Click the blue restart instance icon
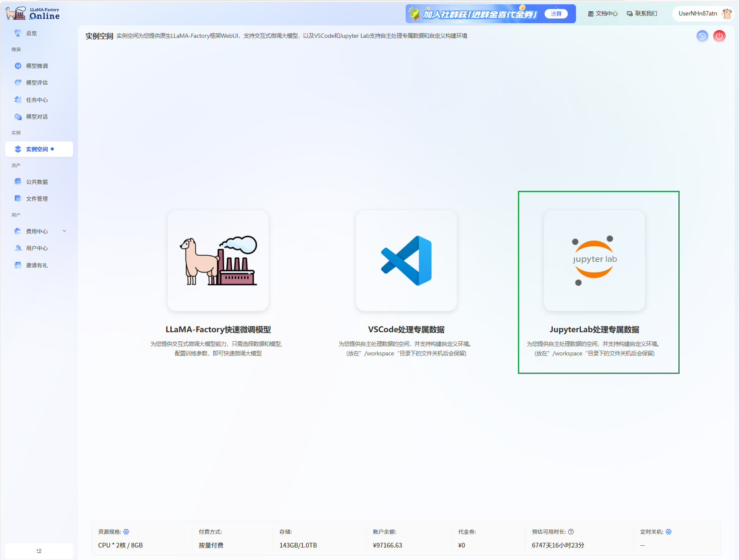The height and width of the screenshot is (560, 739). [702, 36]
